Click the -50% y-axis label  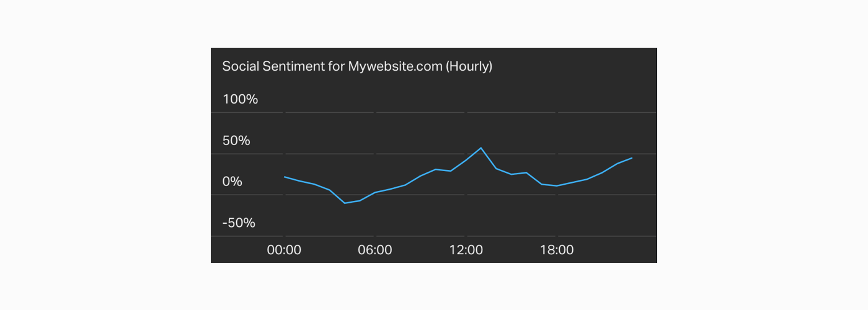click(x=239, y=223)
